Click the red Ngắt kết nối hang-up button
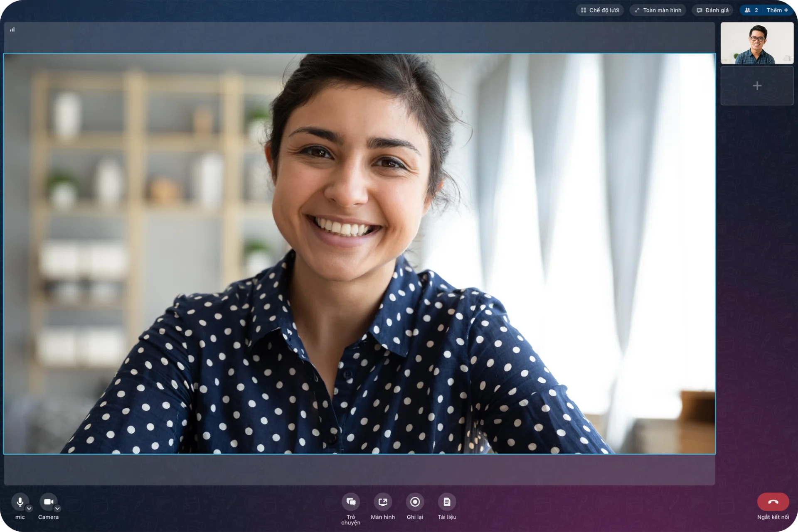The width and height of the screenshot is (798, 532). click(773, 502)
